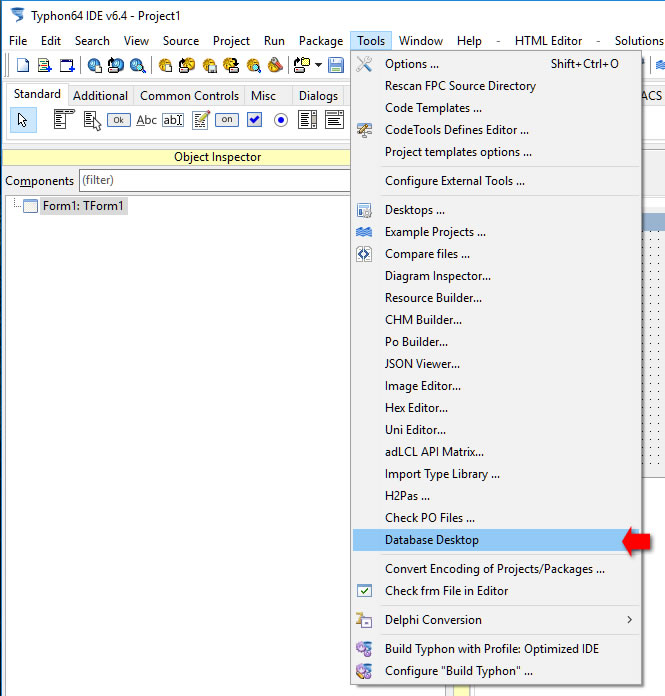Click the gold project save icon
This screenshot has width=665, height=696.
(x=210, y=65)
